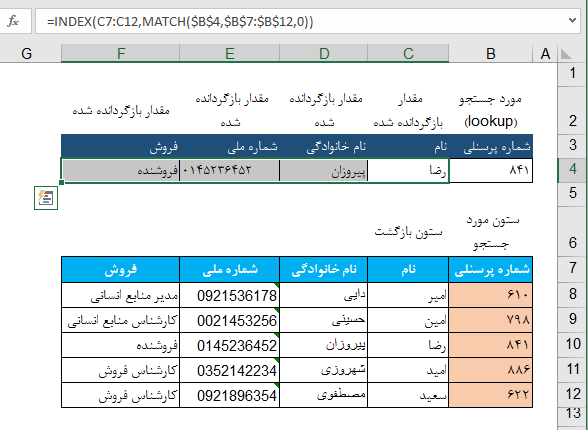Click blue table header نام خانوادگی
Viewport: 588px width, 430px height.
[x=324, y=269]
